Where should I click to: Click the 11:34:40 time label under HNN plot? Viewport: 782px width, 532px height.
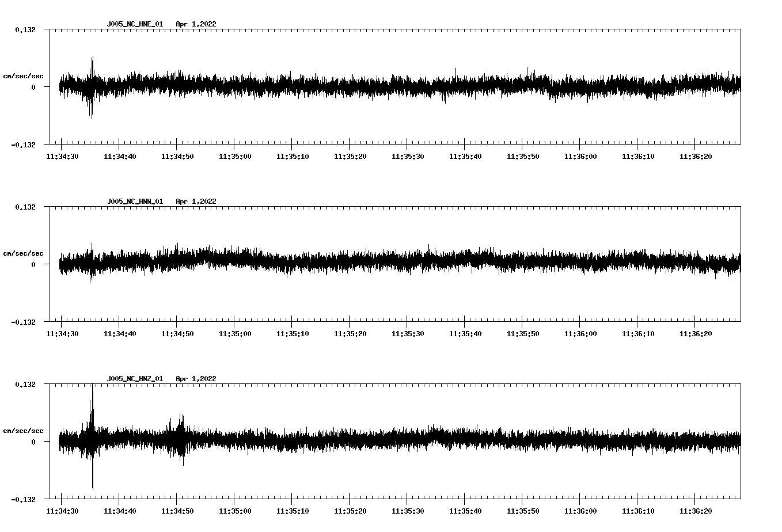pyautogui.click(x=120, y=334)
